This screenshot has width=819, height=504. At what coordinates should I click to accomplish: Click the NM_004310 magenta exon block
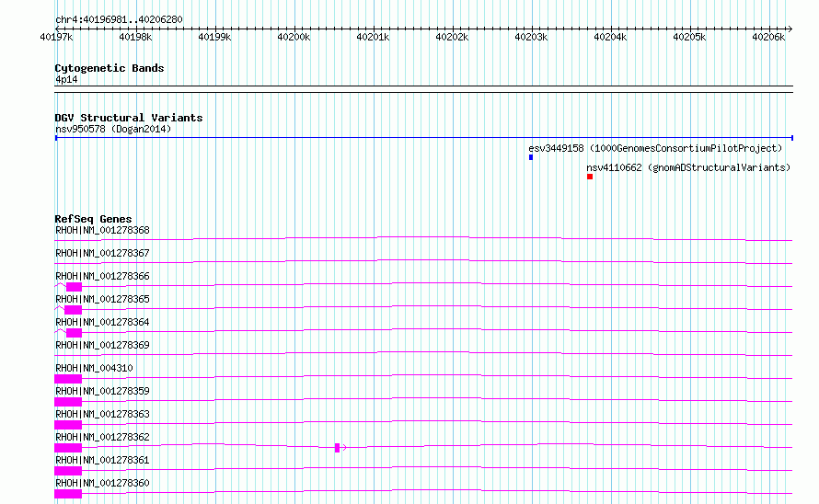point(68,379)
